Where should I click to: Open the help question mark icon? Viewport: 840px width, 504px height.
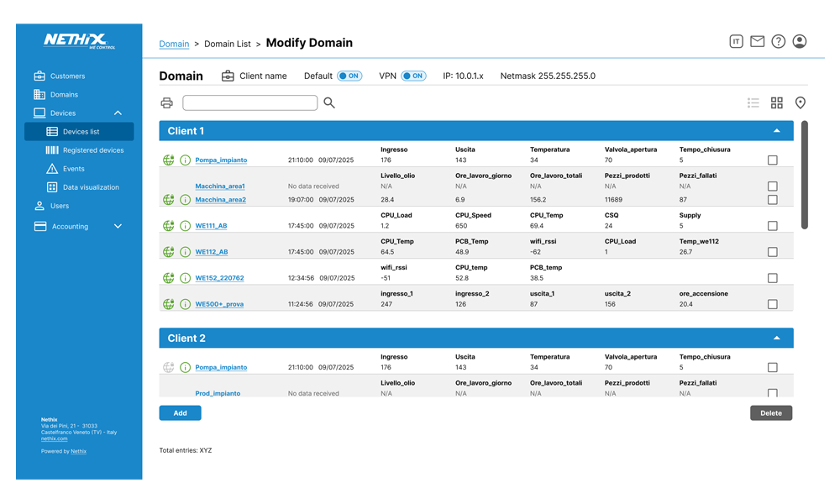point(779,41)
